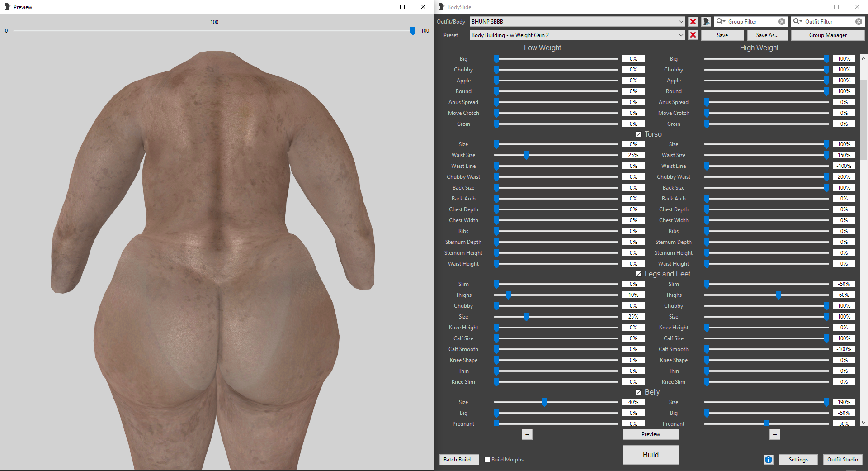Click the High Weight Belly Big -50% field
Viewport: 868px width, 471px height.
pos(844,413)
